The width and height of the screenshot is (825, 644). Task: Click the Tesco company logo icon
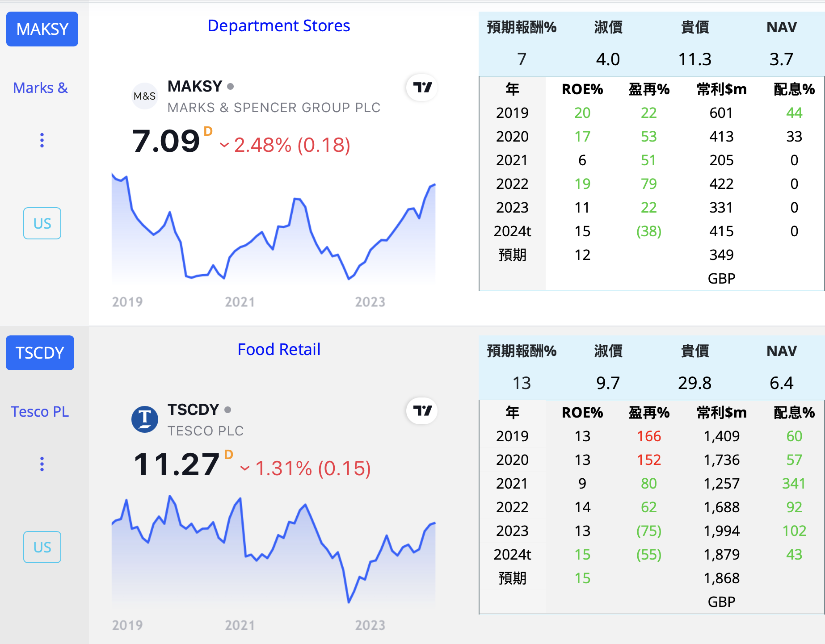click(145, 419)
